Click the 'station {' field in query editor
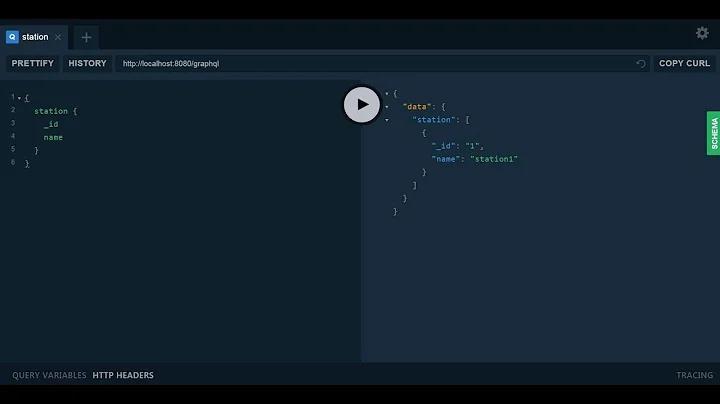The width and height of the screenshot is (720, 404). point(56,111)
